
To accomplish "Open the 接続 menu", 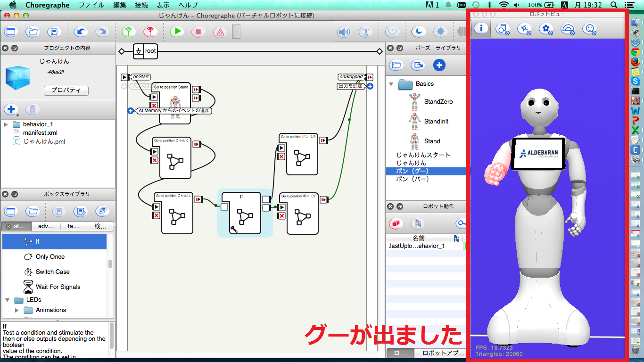I will click(141, 5).
